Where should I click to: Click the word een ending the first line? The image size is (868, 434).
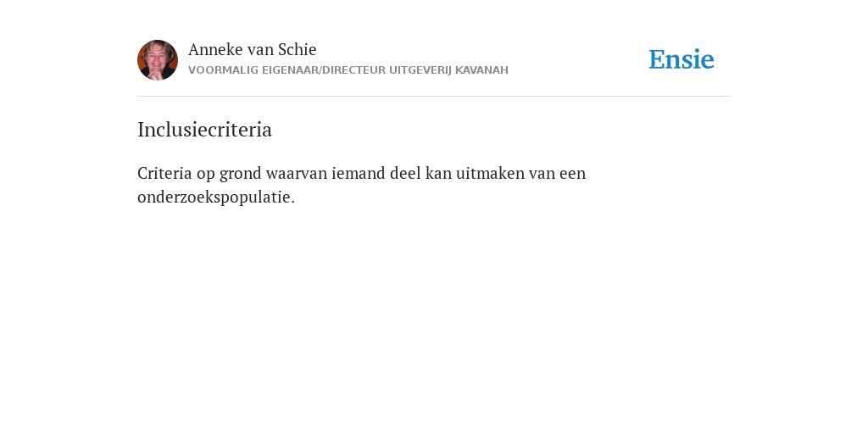(572, 174)
